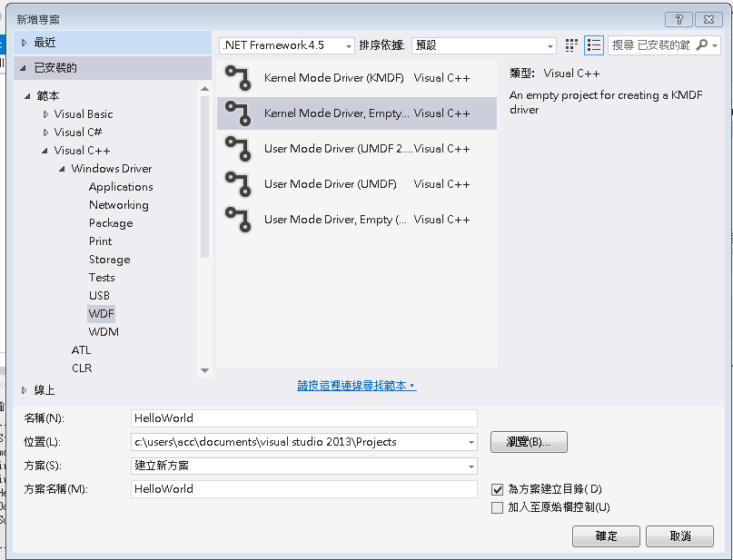
Task: Collapse the Visual C++ node arrow
Action: click(45, 151)
